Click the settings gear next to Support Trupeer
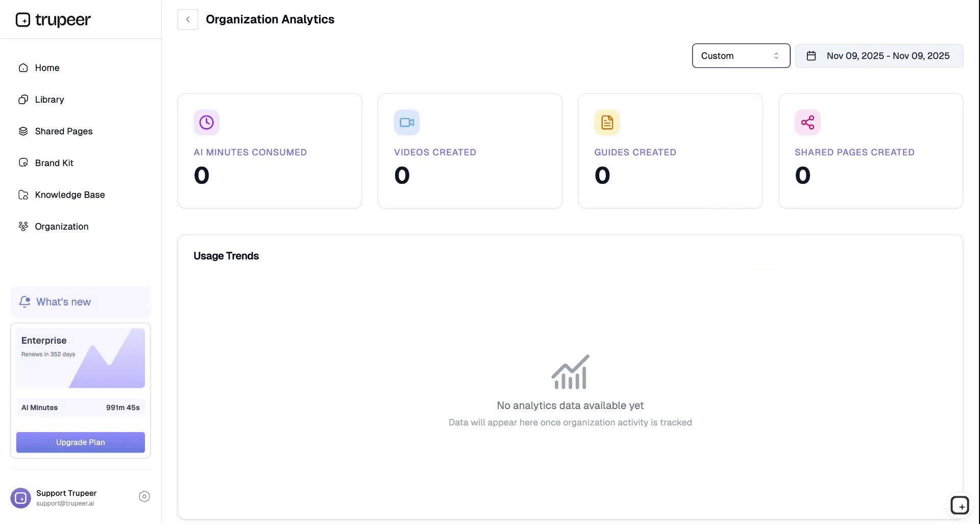 tap(144, 496)
